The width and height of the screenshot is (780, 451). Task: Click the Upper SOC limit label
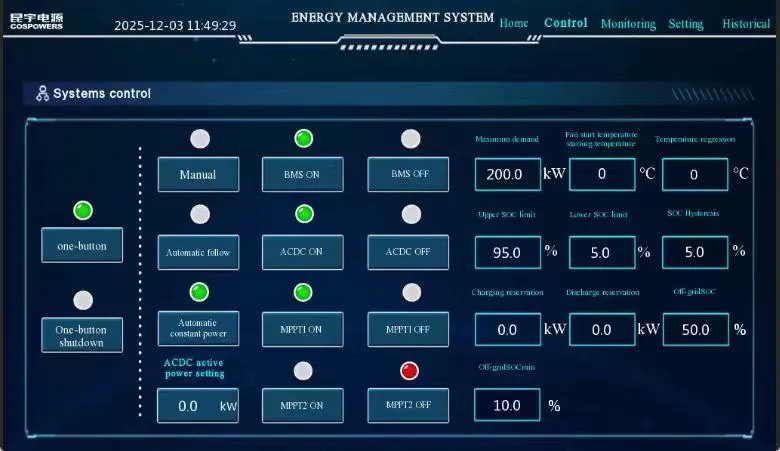(506, 214)
